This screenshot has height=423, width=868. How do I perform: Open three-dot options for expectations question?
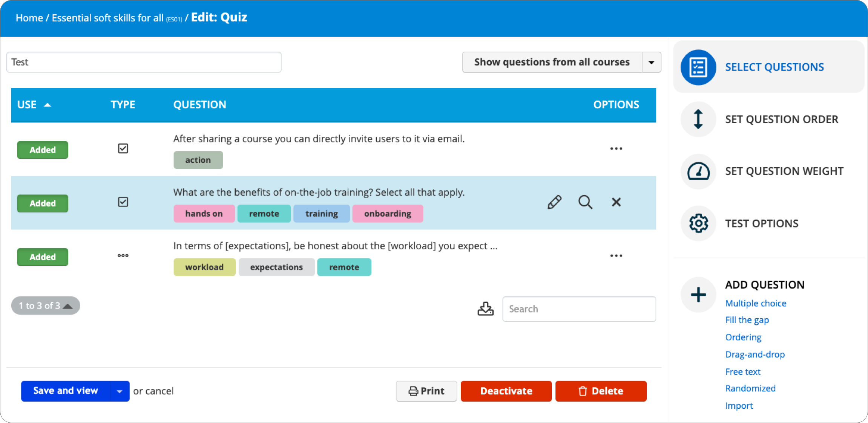(616, 256)
